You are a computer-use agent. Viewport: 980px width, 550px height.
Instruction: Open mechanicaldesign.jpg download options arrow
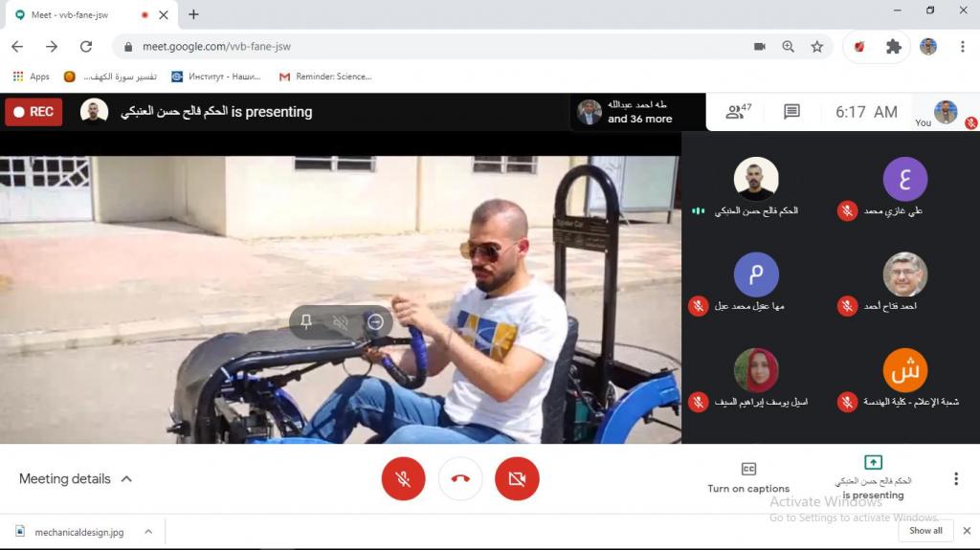(148, 532)
